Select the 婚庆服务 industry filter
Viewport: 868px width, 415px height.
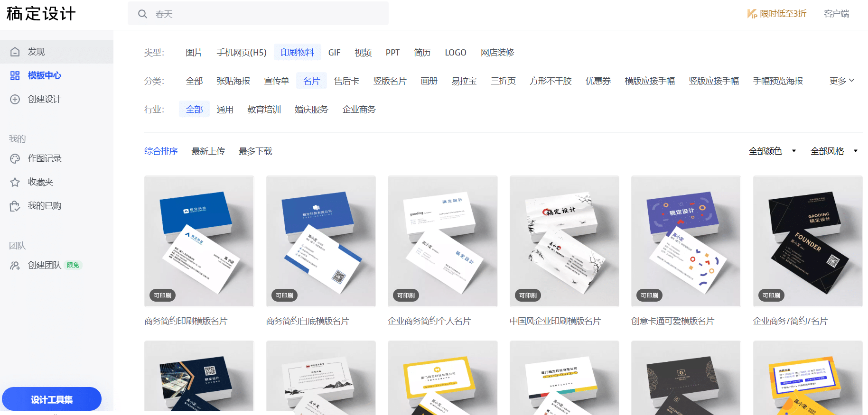311,109
